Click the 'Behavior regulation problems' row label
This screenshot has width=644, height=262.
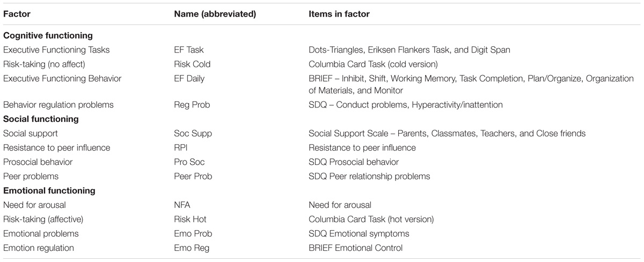point(56,105)
